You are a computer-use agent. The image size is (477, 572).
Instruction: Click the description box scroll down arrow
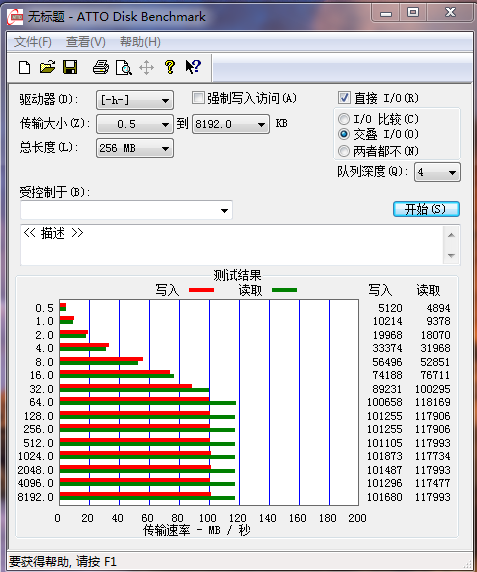[451, 255]
